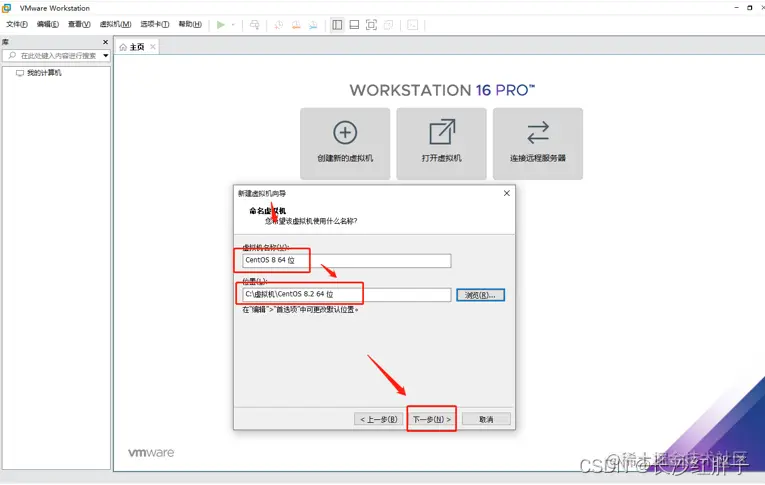This screenshot has width=765, height=485.
Task: Click the 浏览(R)... browse button
Action: coord(481,295)
